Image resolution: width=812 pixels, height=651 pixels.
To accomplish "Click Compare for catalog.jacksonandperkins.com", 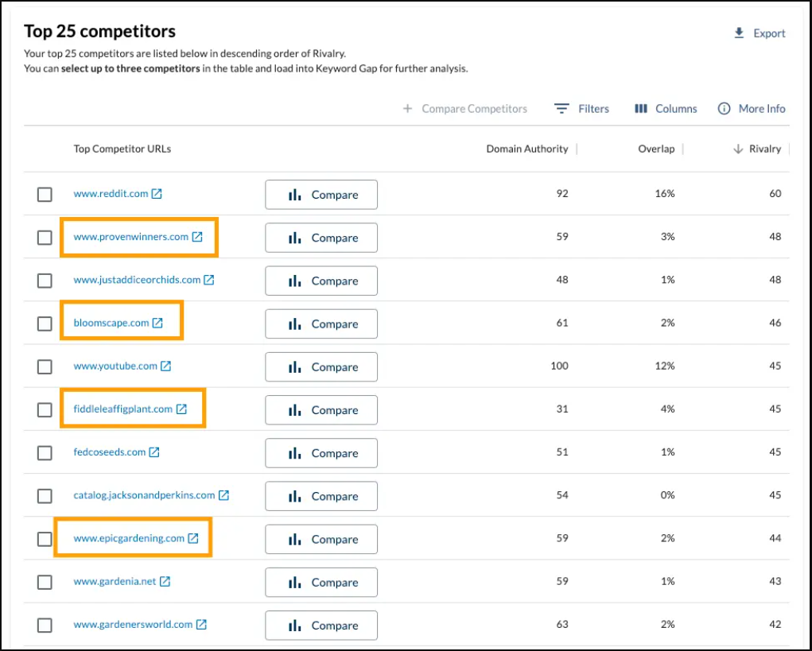I will [321, 496].
